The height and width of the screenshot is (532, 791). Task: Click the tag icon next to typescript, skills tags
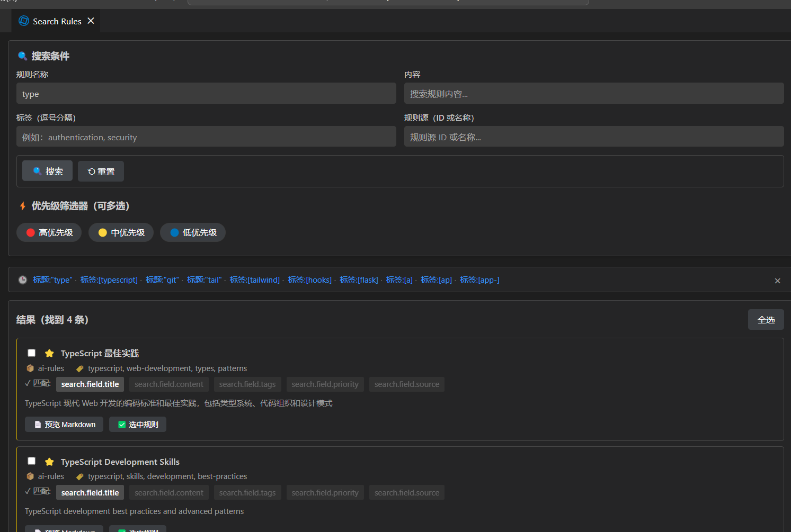coord(80,476)
